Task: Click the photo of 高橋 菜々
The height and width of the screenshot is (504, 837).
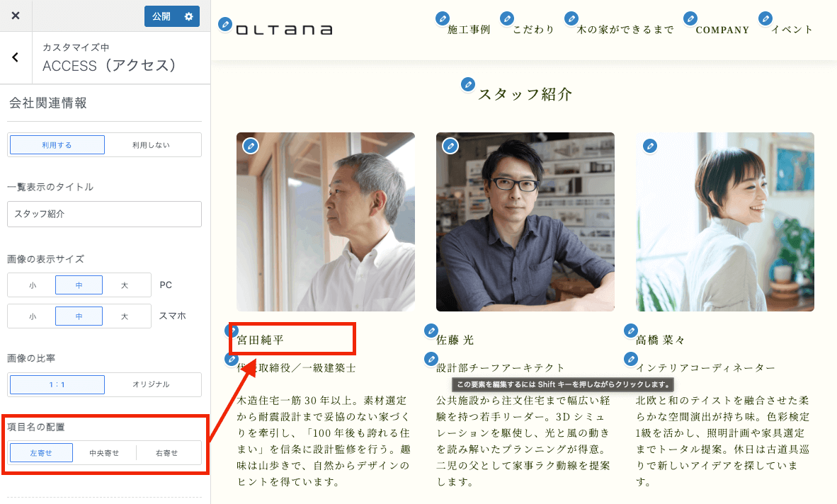Action: click(x=725, y=222)
